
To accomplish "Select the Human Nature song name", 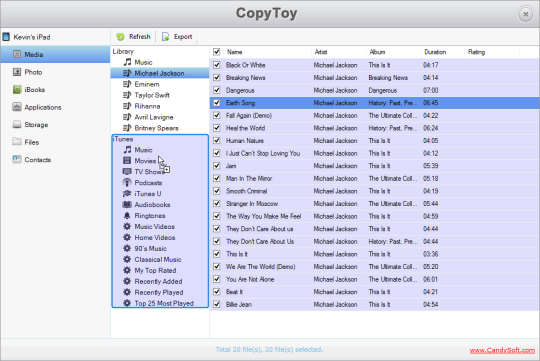I will click(245, 141).
